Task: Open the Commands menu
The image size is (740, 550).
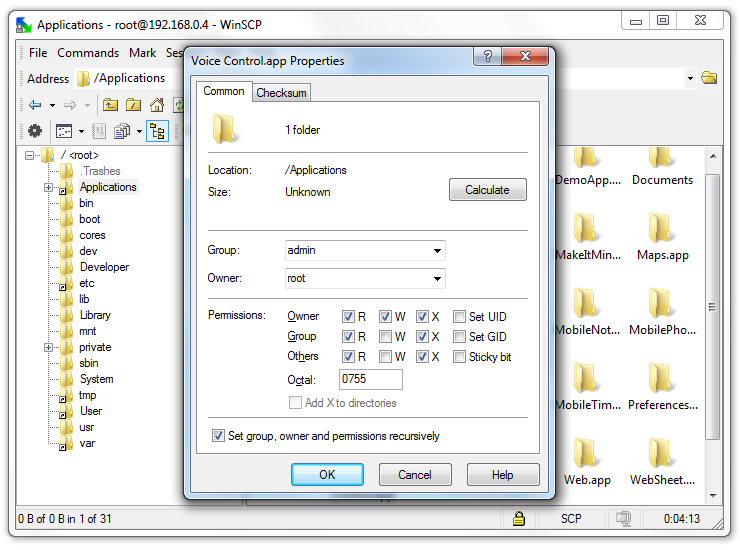Action: coord(88,53)
